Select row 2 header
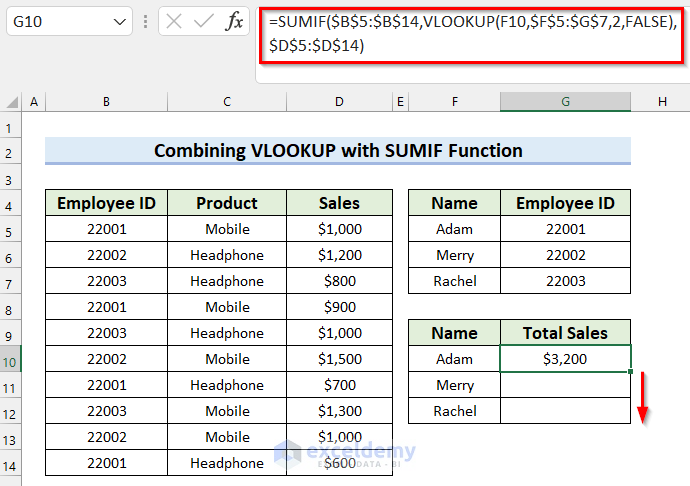 click(x=11, y=153)
